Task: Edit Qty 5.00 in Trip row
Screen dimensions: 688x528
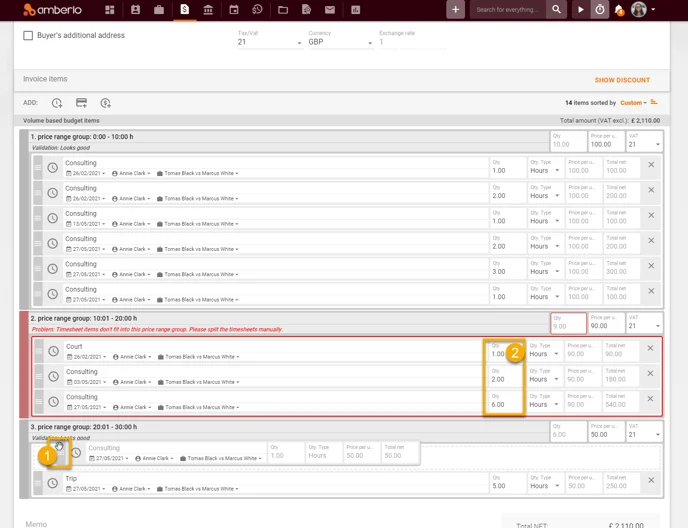Action: (x=507, y=483)
